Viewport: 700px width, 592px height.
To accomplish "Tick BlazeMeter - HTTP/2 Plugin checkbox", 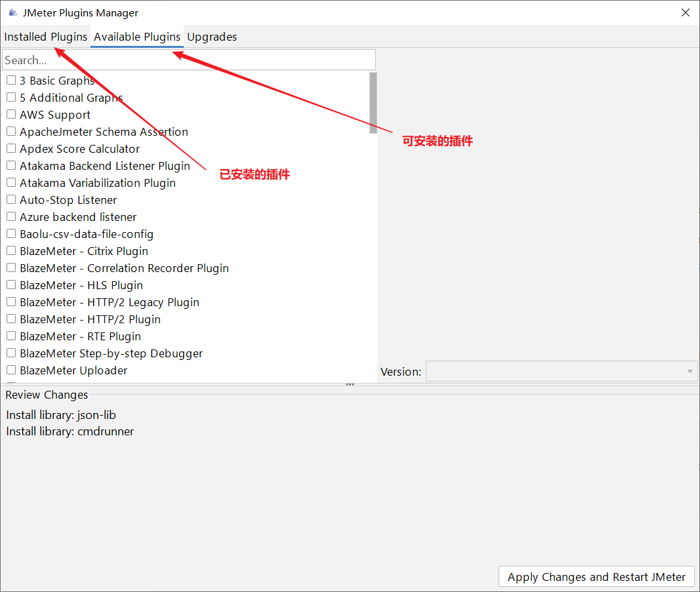I will coord(11,319).
